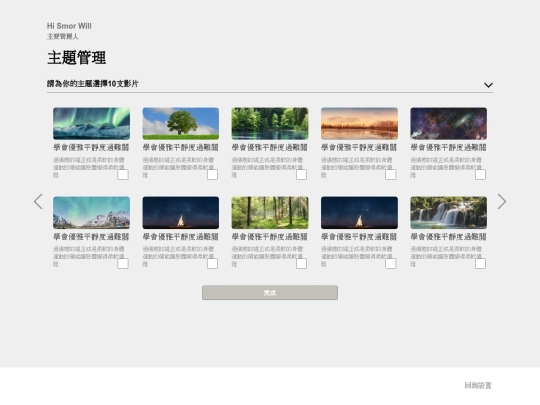This screenshot has height=405, width=540.
Task: Check the box for the galaxy nebula video
Action: (x=480, y=175)
